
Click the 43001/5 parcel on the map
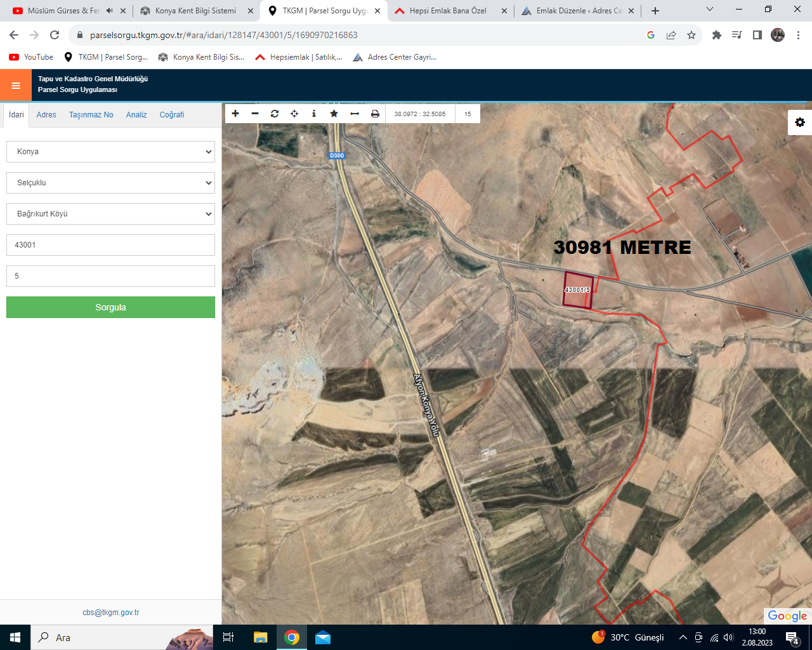click(578, 291)
